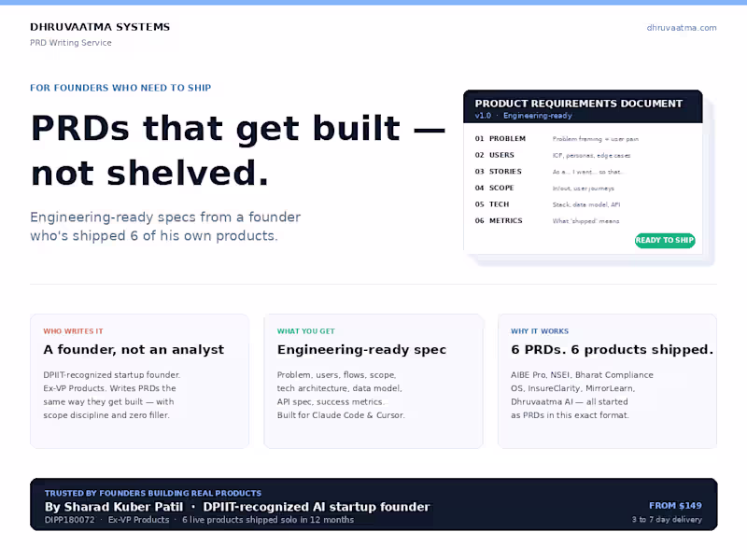
Task: Click the 'v1.0 · Engineering-ready' version label
Action: [523, 116]
